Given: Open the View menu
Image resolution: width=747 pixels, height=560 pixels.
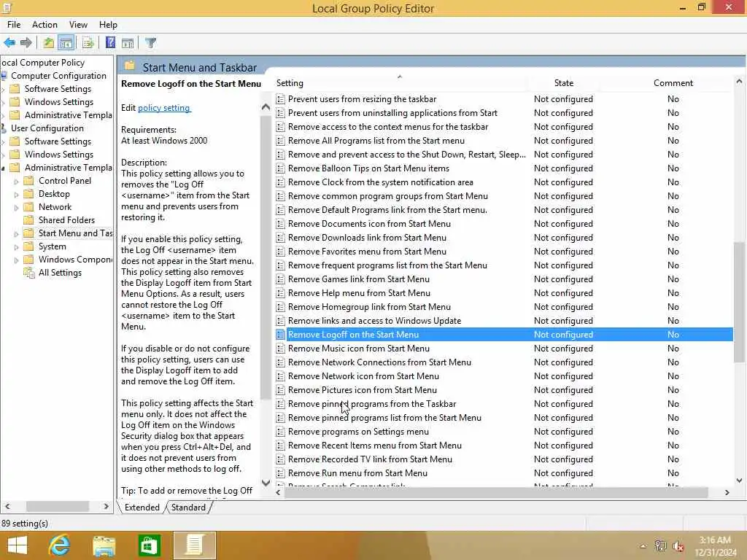Looking at the screenshot, I should point(78,25).
